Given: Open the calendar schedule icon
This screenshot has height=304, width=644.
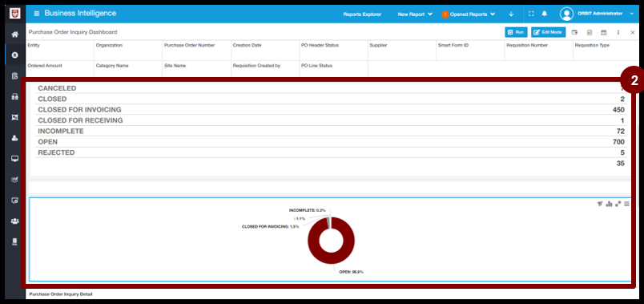Looking at the screenshot, I should [603, 32].
